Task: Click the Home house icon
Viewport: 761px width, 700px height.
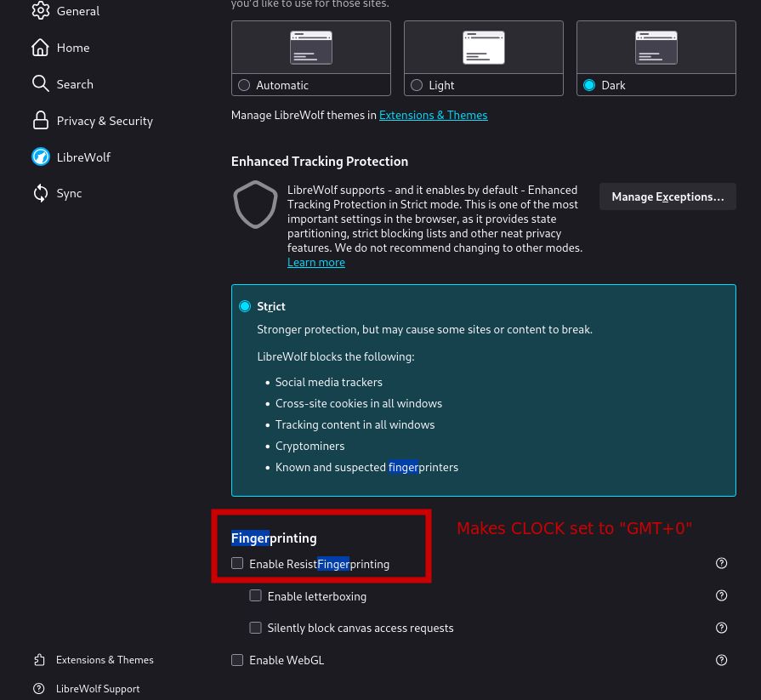Action: (40, 48)
